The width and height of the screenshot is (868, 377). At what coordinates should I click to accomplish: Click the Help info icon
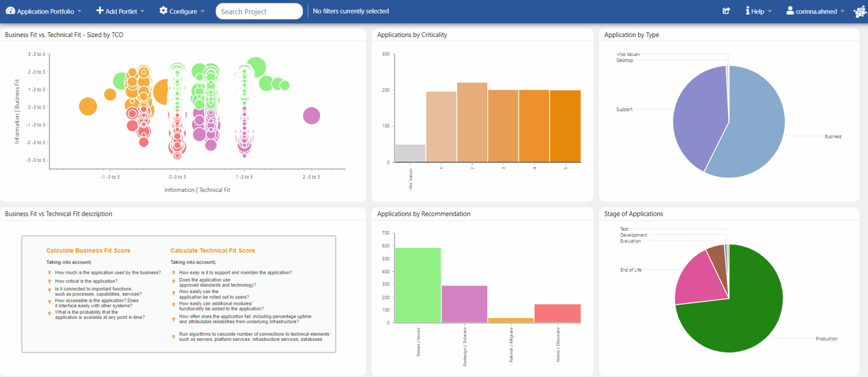(747, 11)
